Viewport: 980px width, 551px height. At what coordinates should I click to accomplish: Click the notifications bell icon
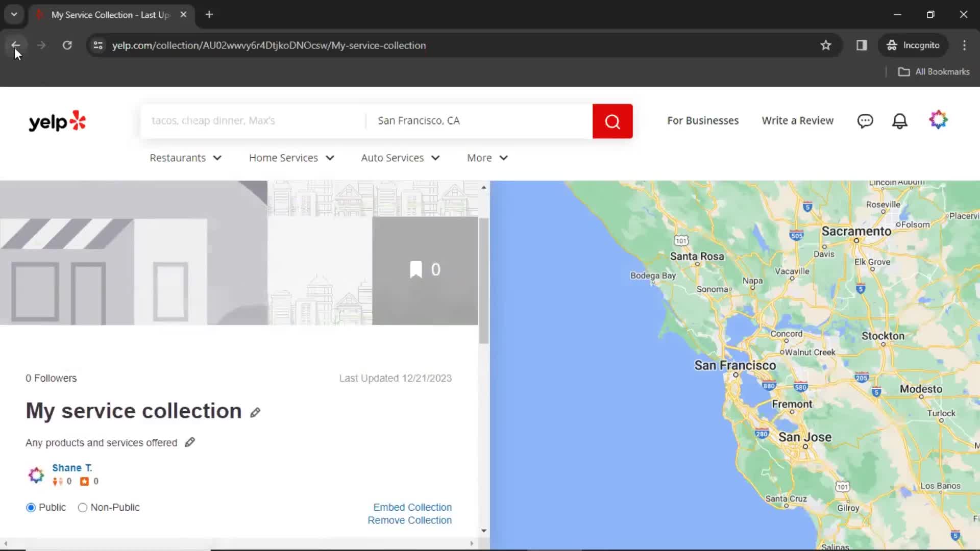900,120
